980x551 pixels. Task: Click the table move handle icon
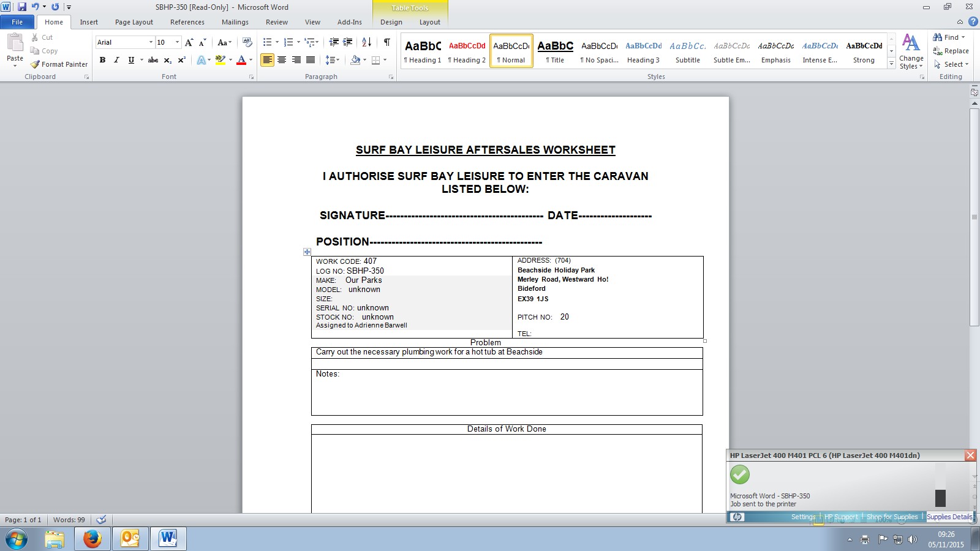click(x=307, y=252)
